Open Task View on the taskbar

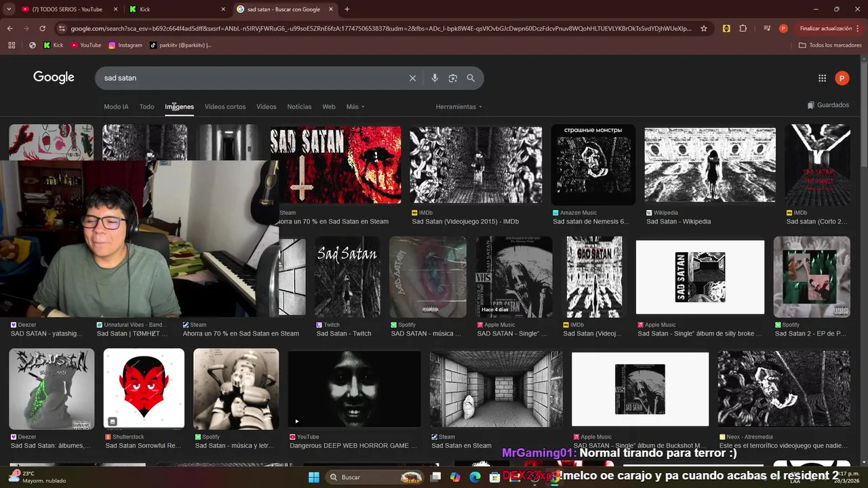pyautogui.click(x=436, y=477)
